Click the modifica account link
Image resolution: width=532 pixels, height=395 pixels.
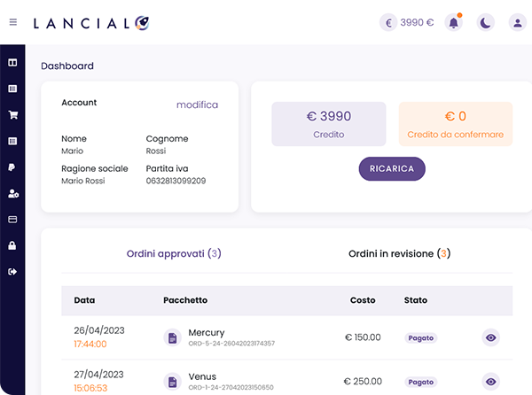coord(197,105)
